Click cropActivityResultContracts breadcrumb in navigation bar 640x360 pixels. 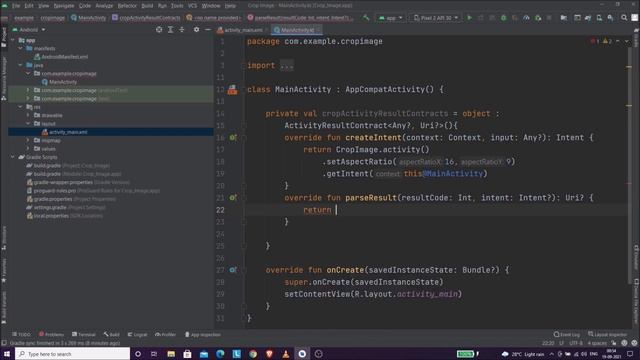(146, 18)
